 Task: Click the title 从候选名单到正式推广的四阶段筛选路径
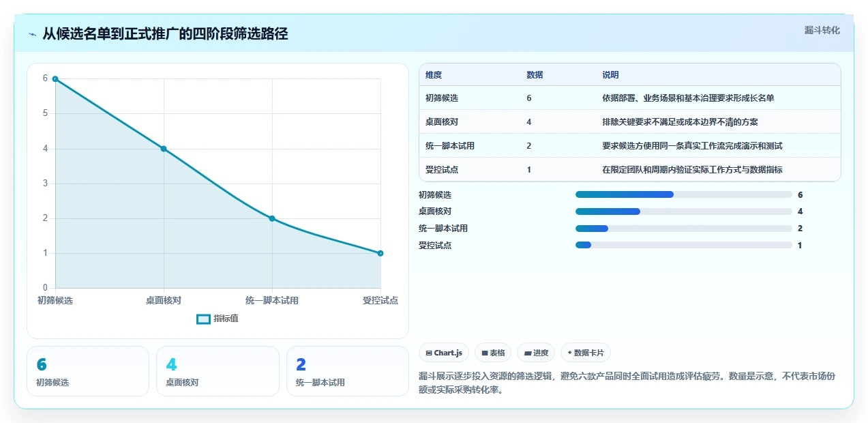point(165,34)
